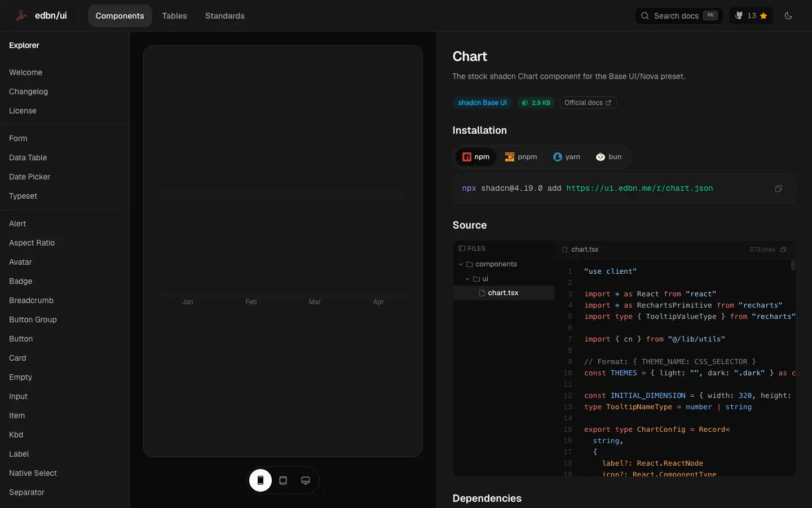Image resolution: width=812 pixels, height=508 pixels.
Task: Switch to the Standards tab
Action: pyautogui.click(x=224, y=16)
